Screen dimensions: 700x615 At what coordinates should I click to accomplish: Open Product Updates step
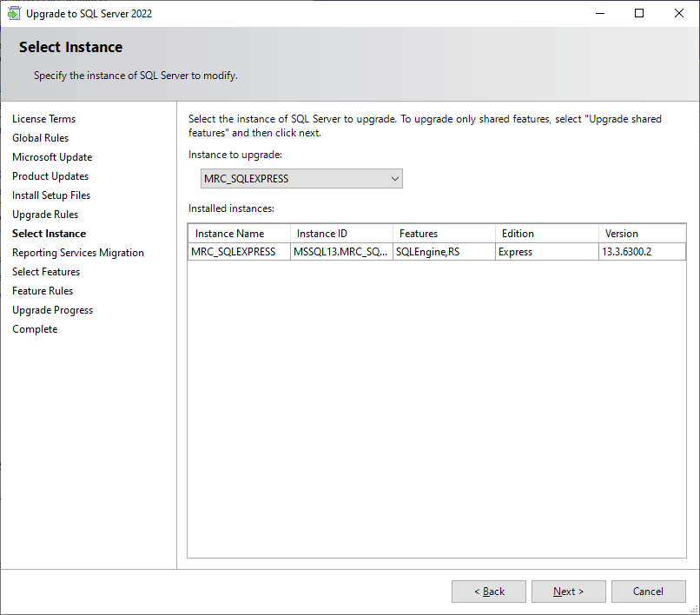pos(50,176)
